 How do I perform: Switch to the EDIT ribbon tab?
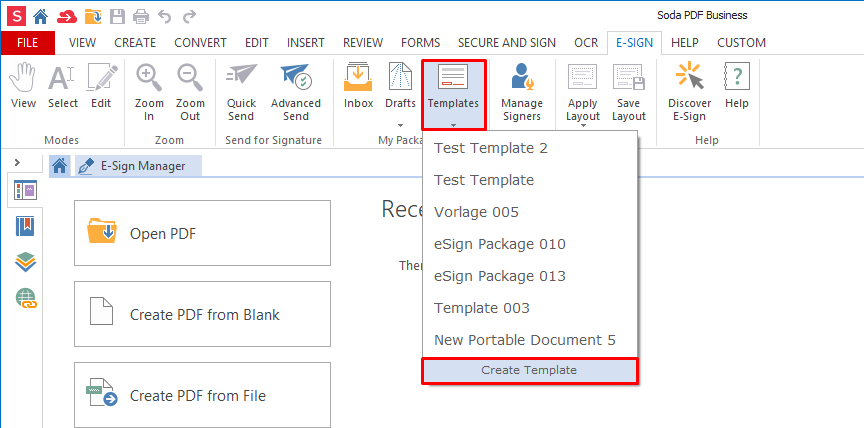(257, 42)
